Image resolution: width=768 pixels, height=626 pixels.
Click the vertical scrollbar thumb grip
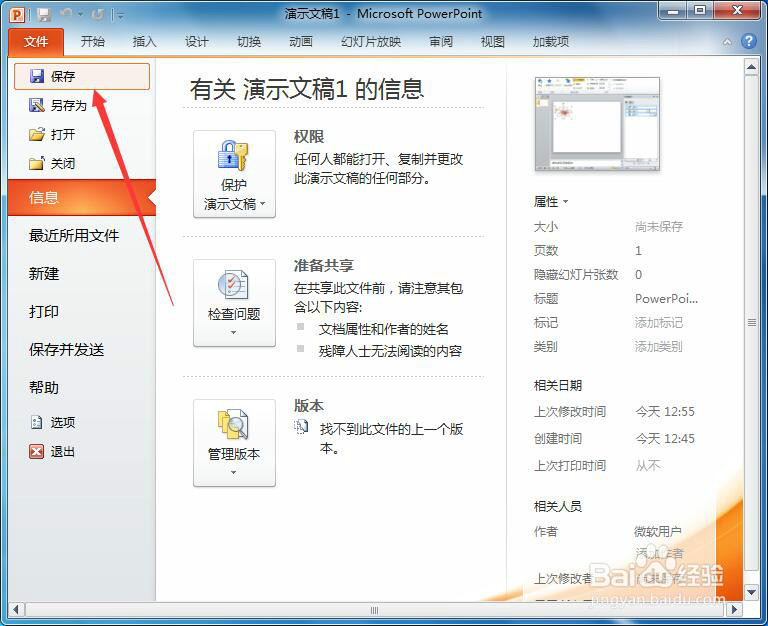click(x=751, y=323)
